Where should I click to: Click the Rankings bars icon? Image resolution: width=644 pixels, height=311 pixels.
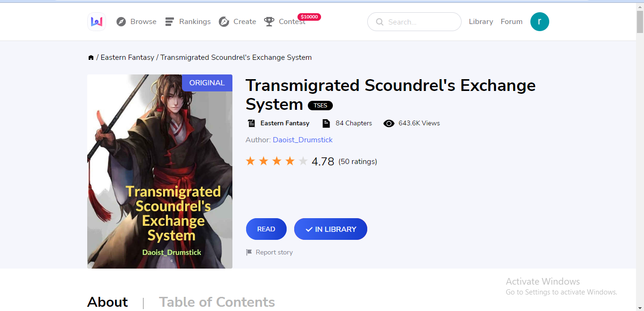pos(170,22)
